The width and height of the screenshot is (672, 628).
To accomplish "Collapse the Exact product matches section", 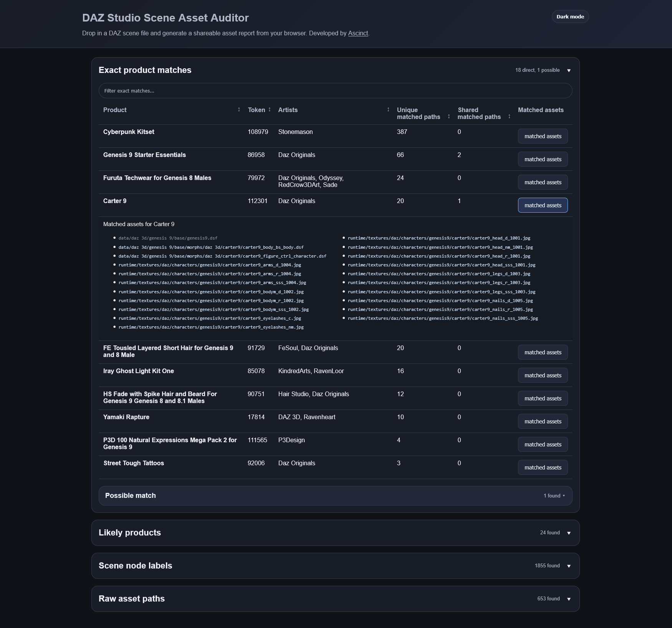I will point(569,70).
